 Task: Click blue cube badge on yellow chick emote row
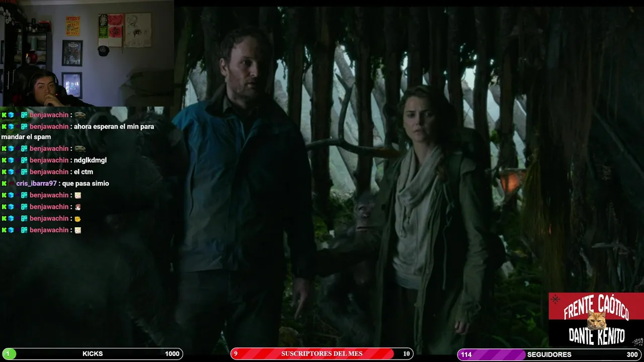click(x=11, y=219)
